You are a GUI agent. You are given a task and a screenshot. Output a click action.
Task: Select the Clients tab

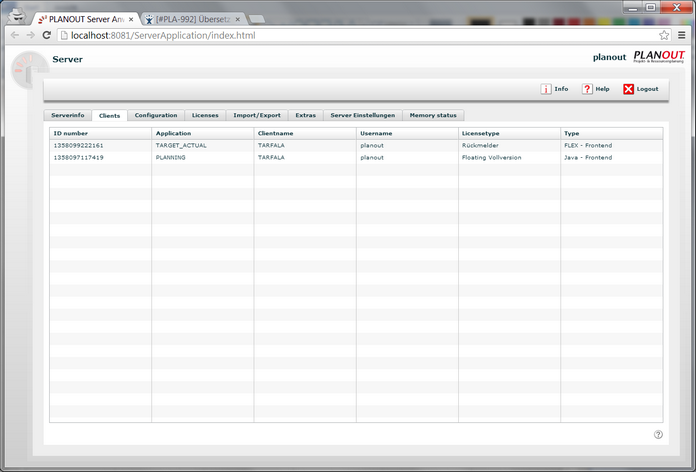(x=110, y=115)
